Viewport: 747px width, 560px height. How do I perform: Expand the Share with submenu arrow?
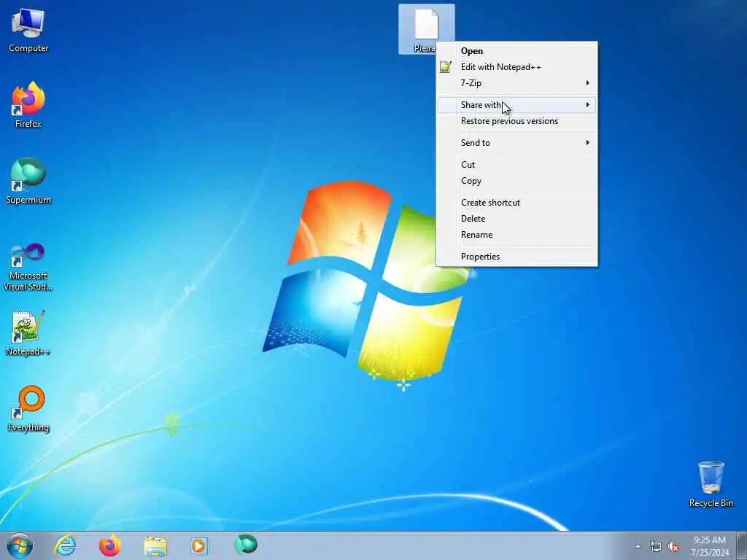tap(588, 105)
